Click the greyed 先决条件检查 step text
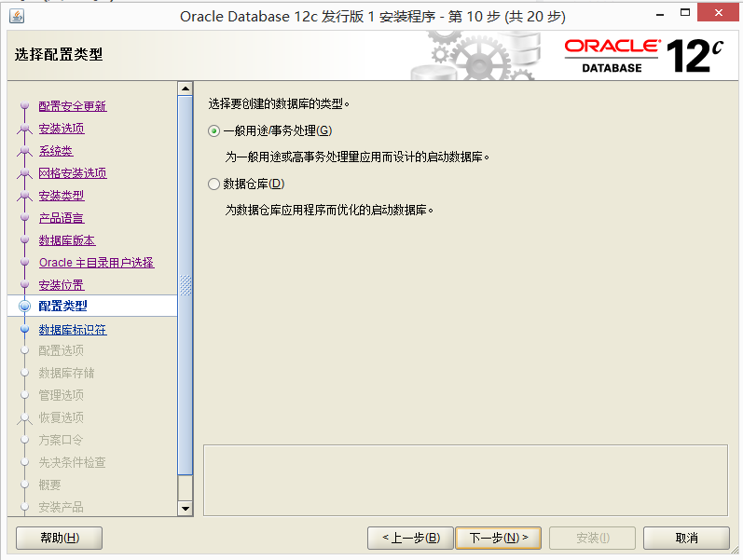Viewport: 743px width, 560px height. (72, 462)
